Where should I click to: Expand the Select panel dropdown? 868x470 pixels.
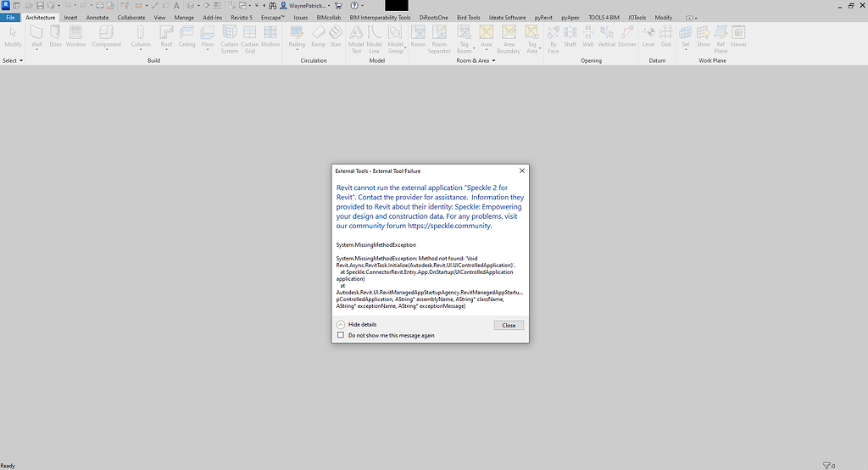(x=13, y=60)
